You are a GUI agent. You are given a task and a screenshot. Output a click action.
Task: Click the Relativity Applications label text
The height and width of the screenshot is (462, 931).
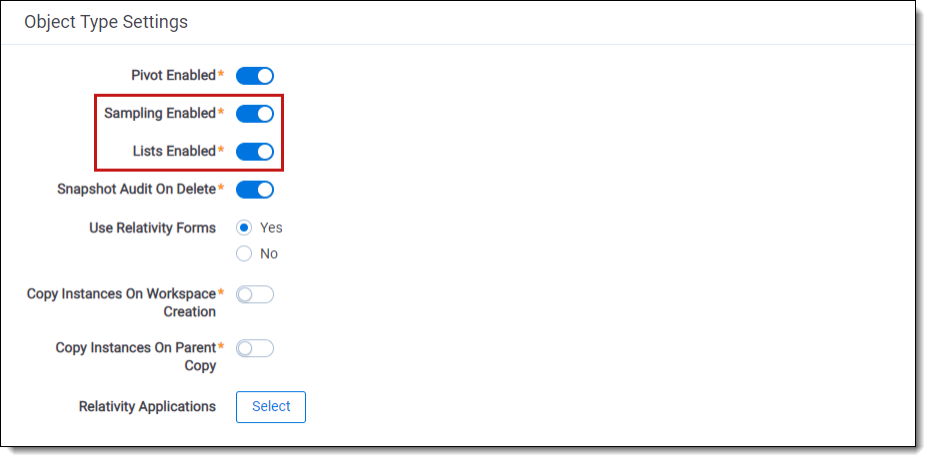point(147,407)
